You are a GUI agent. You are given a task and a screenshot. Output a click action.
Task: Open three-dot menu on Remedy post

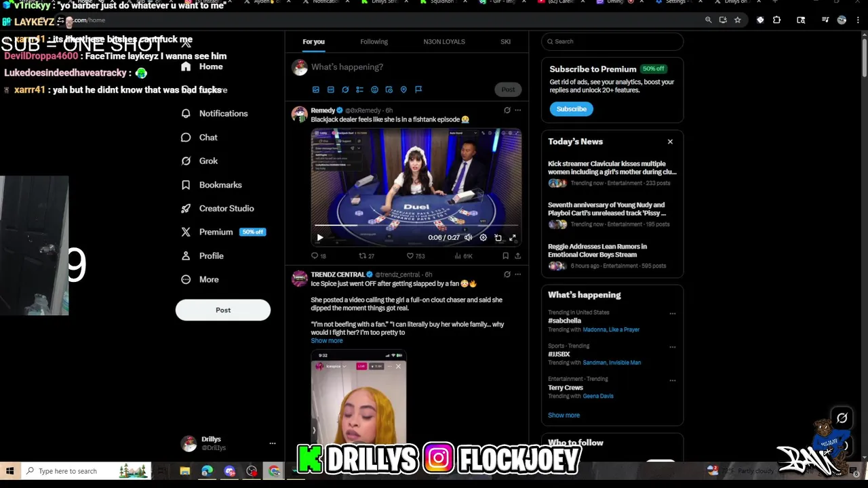tap(518, 110)
